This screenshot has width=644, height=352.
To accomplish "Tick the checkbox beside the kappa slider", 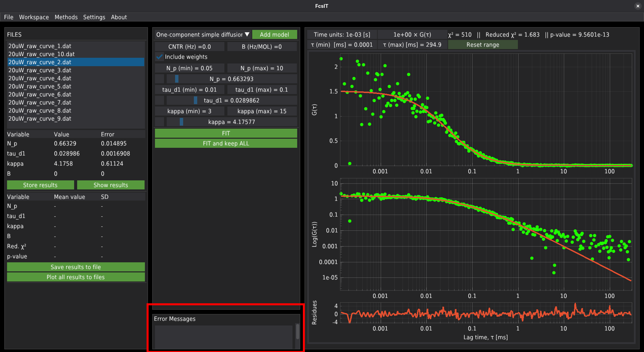I will (x=160, y=122).
